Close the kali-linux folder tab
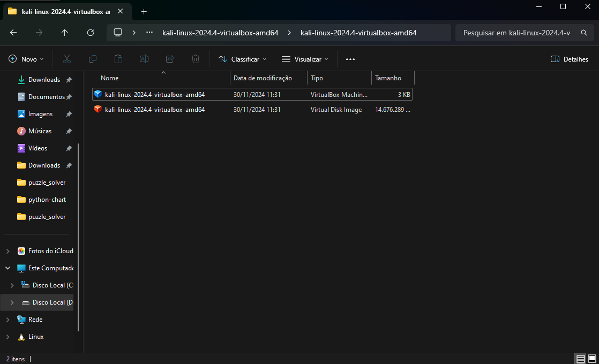599x364 pixels. (x=121, y=11)
